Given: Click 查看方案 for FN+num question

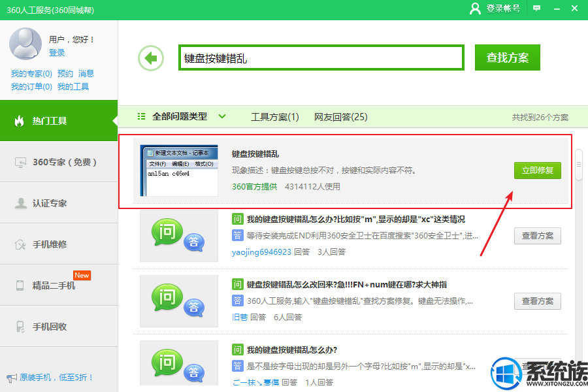Looking at the screenshot, I should (x=538, y=301).
